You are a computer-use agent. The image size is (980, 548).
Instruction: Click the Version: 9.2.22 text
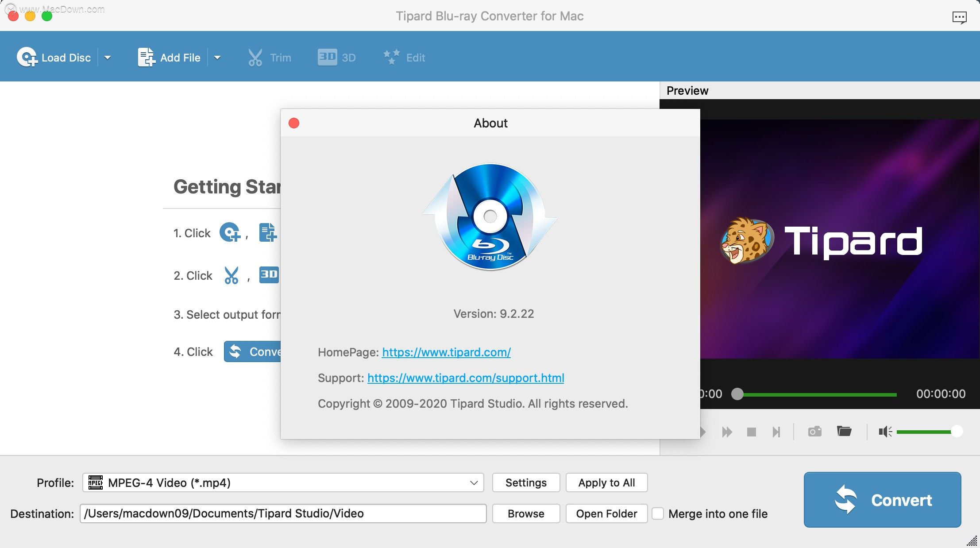coord(494,314)
